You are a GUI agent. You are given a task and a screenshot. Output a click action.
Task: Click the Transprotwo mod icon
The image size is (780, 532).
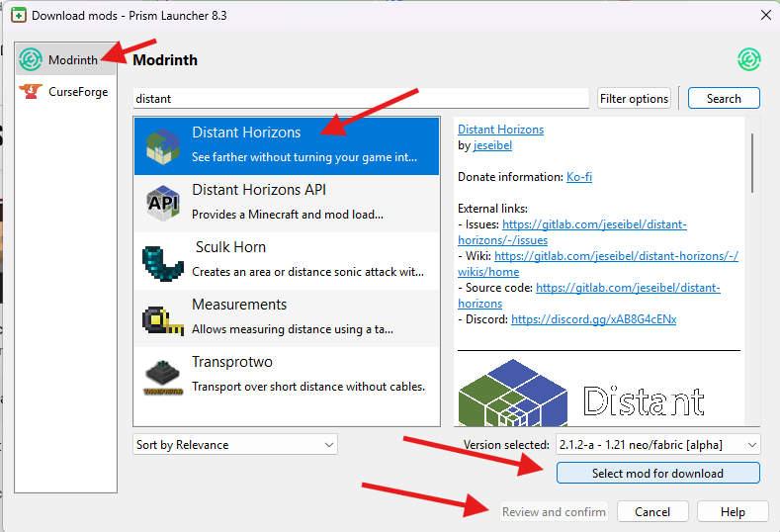[163, 378]
